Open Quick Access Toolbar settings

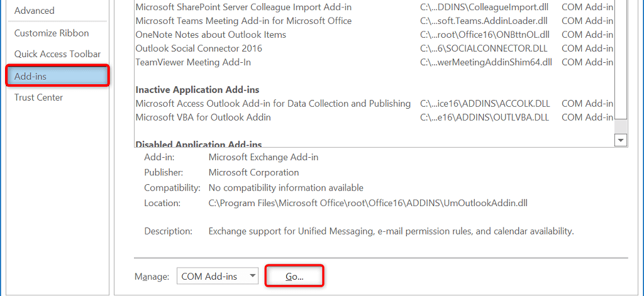tap(57, 54)
